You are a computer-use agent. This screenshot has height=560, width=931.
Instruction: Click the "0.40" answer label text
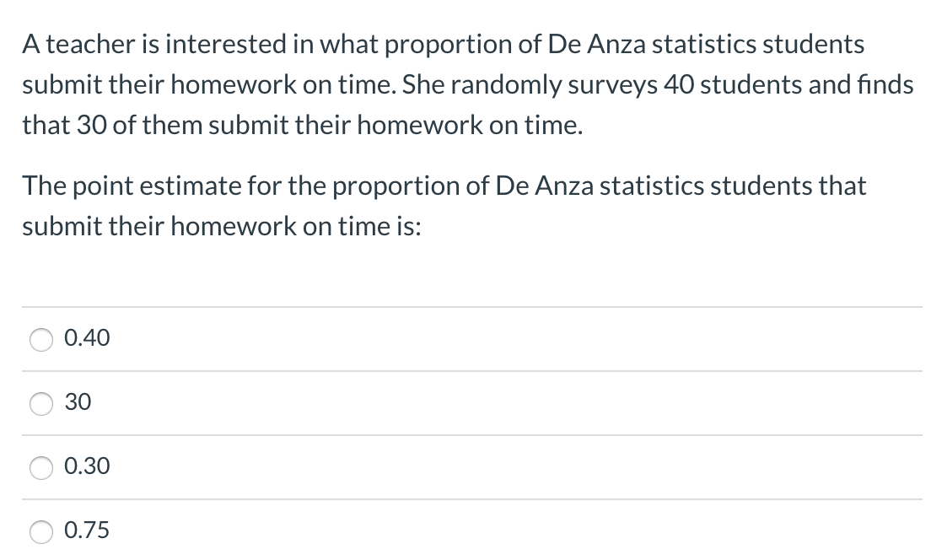click(x=87, y=338)
